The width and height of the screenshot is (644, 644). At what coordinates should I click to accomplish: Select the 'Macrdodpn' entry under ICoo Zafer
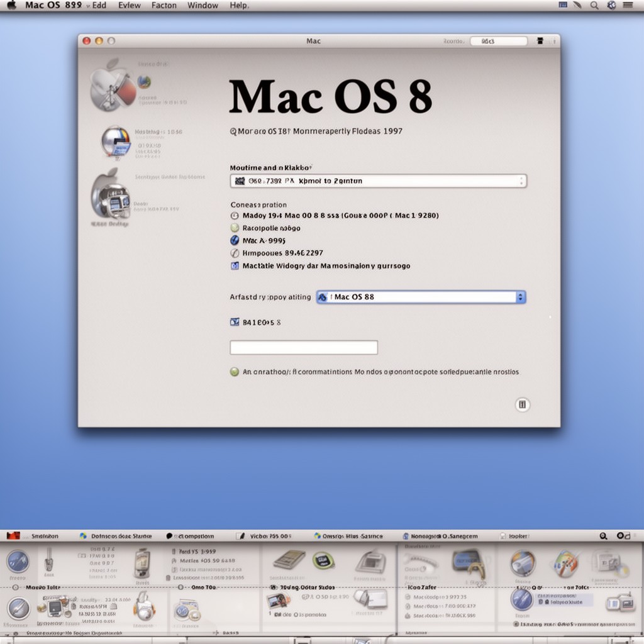pyautogui.click(x=436, y=597)
